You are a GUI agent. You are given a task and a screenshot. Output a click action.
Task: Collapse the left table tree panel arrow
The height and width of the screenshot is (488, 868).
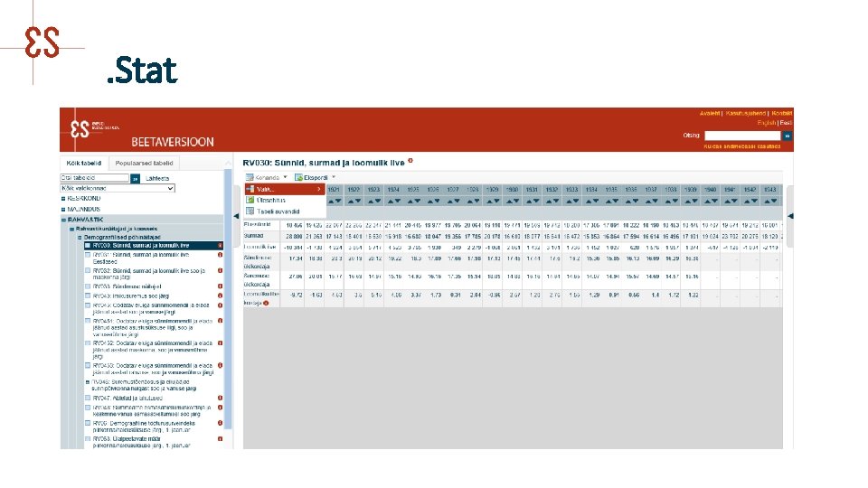pos(236,216)
